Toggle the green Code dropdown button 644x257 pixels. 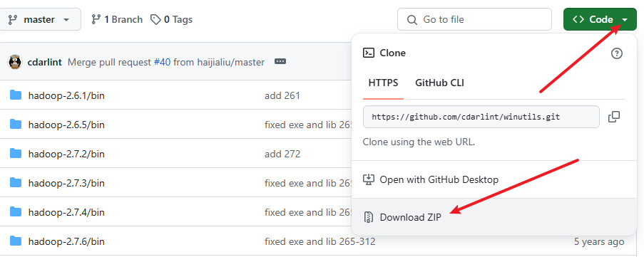[x=600, y=19]
